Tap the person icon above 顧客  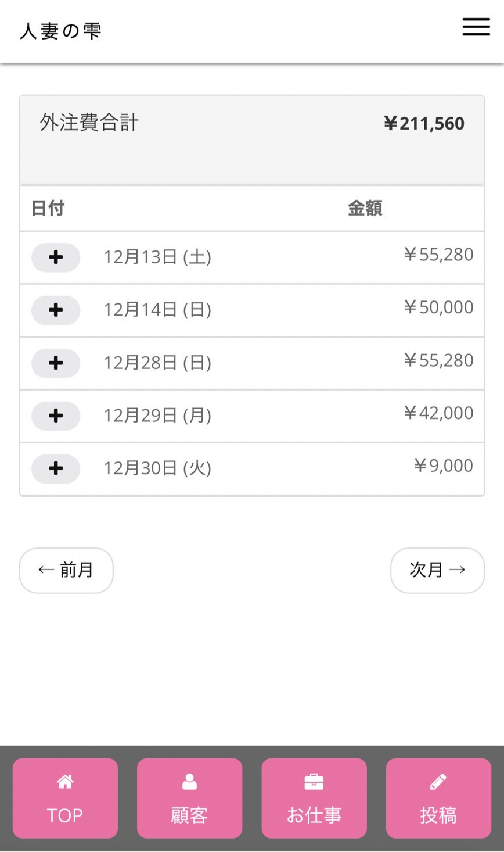[189, 782]
